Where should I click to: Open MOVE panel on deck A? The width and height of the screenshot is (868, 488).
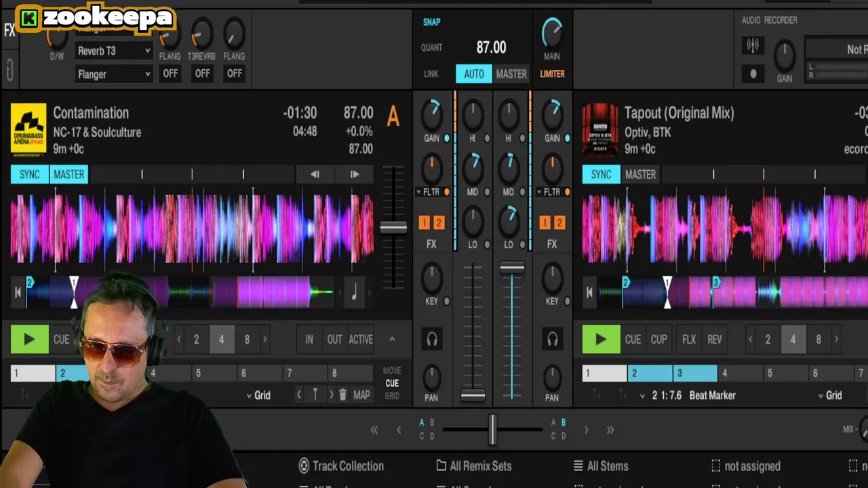point(392,371)
